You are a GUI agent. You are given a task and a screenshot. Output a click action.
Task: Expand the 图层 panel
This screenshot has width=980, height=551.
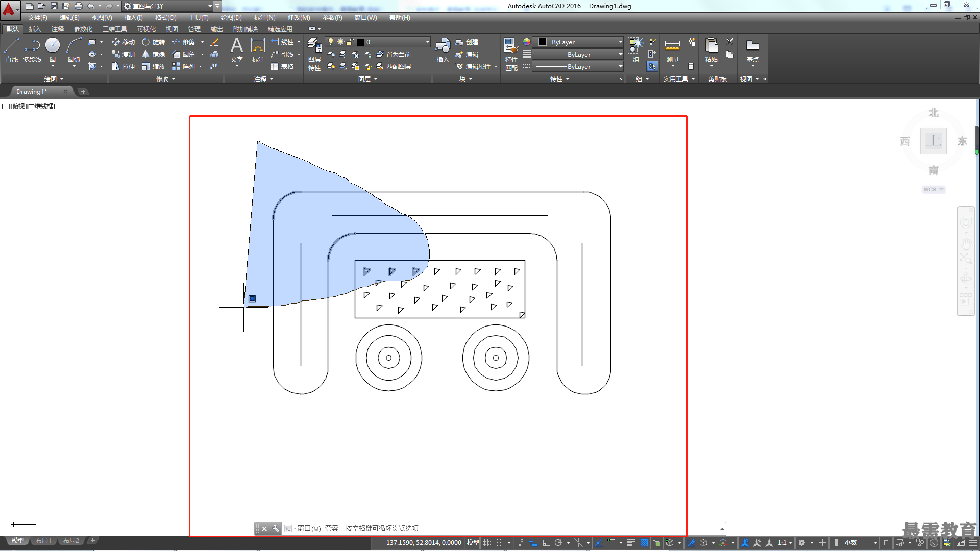(368, 79)
